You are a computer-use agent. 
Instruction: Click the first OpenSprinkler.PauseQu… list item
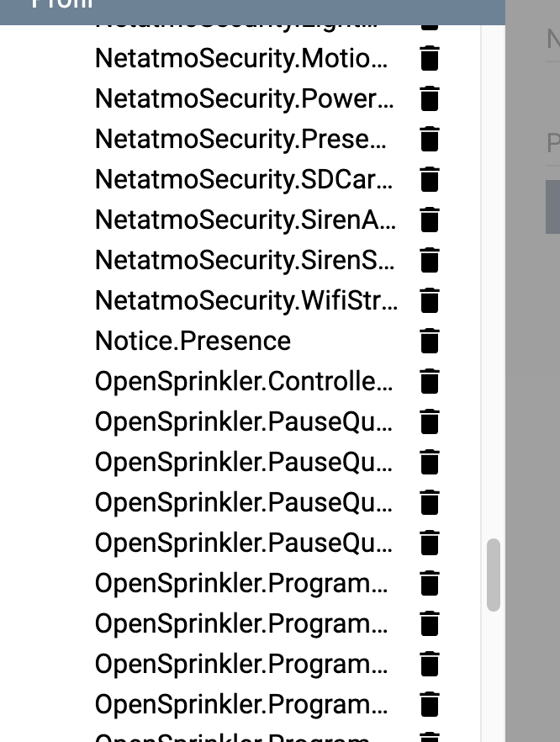pyautogui.click(x=244, y=421)
